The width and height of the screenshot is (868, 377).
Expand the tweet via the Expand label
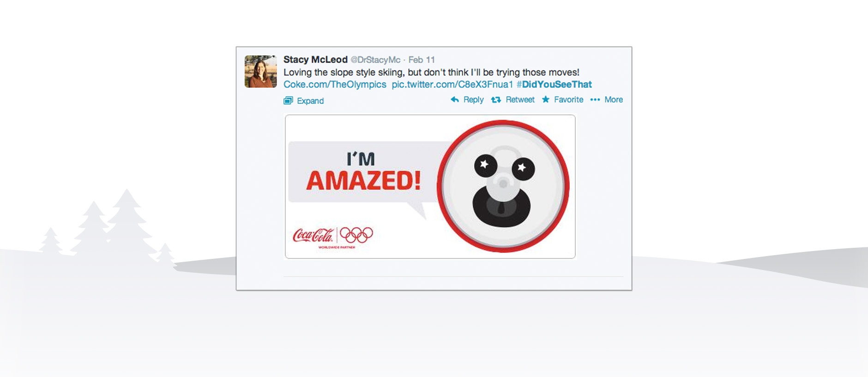310,101
